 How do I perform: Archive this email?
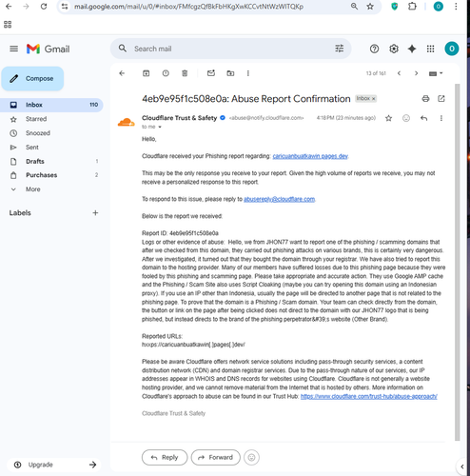click(146, 73)
